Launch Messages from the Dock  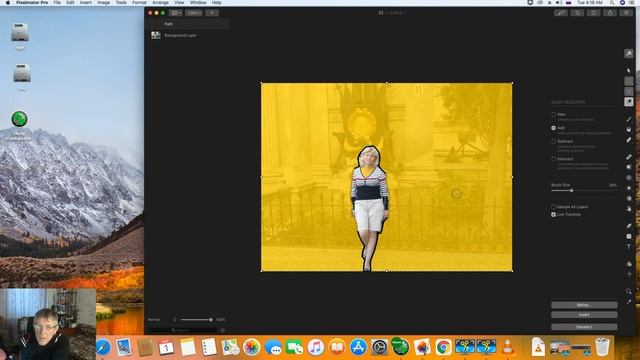(273, 347)
